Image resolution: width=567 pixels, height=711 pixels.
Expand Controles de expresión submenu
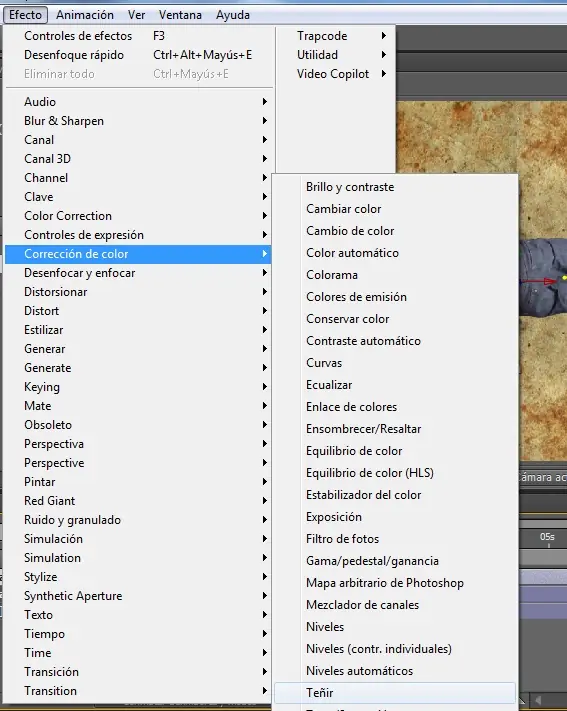[x=138, y=235]
